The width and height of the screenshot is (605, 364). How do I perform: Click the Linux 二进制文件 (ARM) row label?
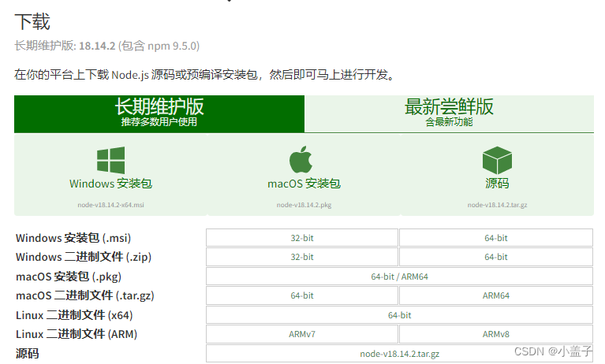point(77,334)
